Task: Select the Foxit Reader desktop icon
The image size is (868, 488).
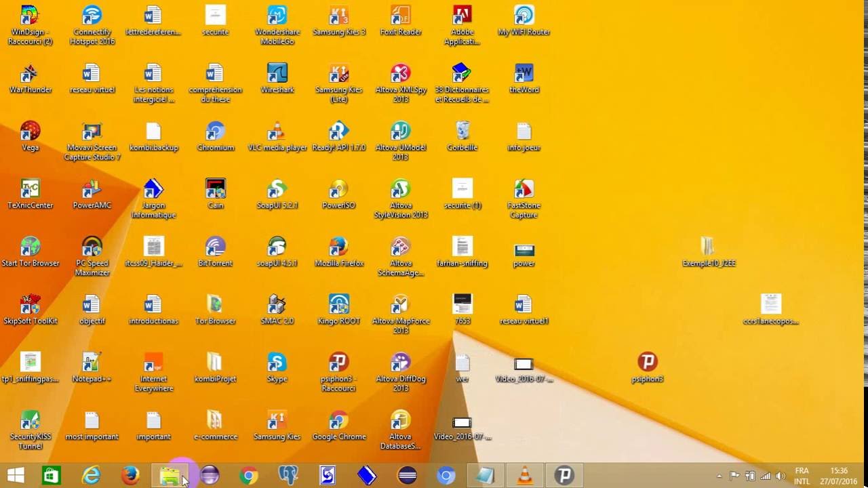Action: [x=400, y=20]
